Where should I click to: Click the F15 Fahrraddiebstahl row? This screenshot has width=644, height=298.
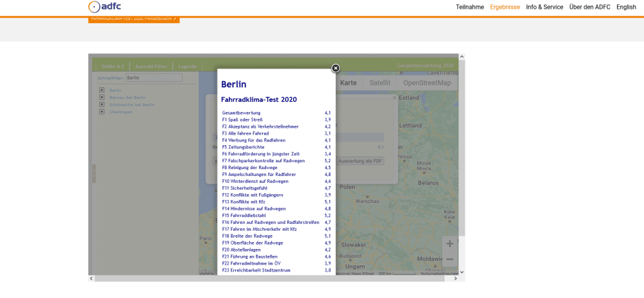tap(277, 216)
